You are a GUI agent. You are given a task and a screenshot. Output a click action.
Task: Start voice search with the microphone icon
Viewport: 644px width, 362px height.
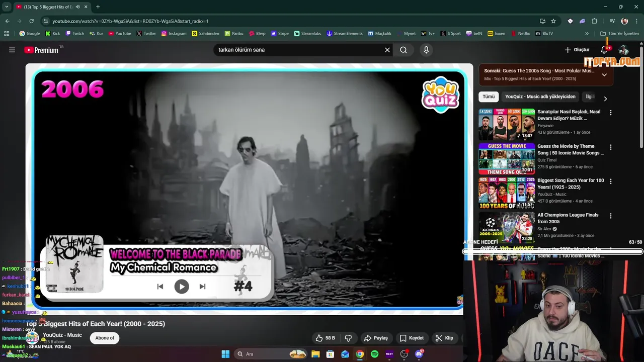click(426, 50)
